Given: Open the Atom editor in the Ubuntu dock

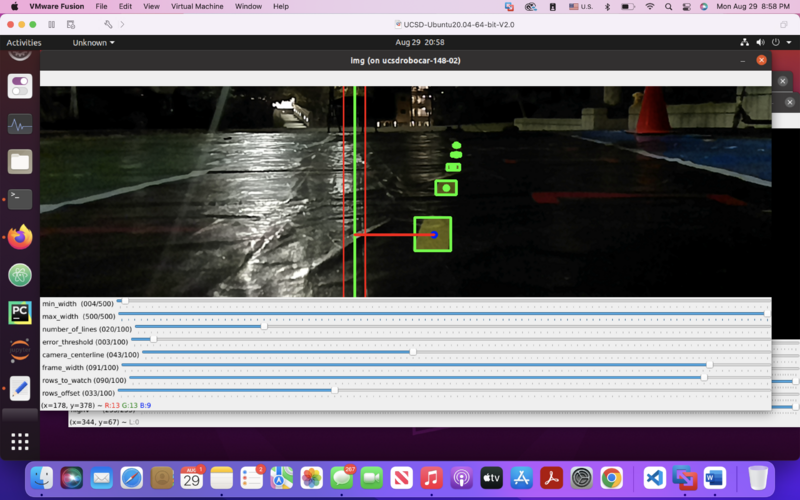Looking at the screenshot, I should tap(20, 275).
